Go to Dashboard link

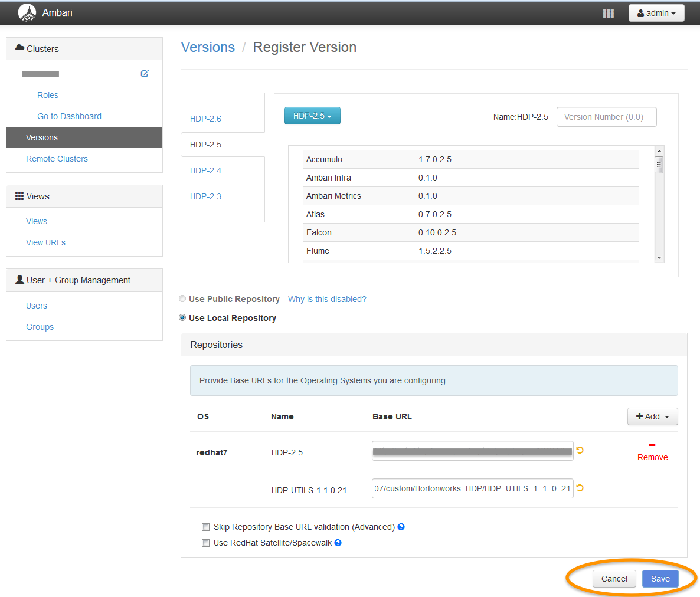69,116
